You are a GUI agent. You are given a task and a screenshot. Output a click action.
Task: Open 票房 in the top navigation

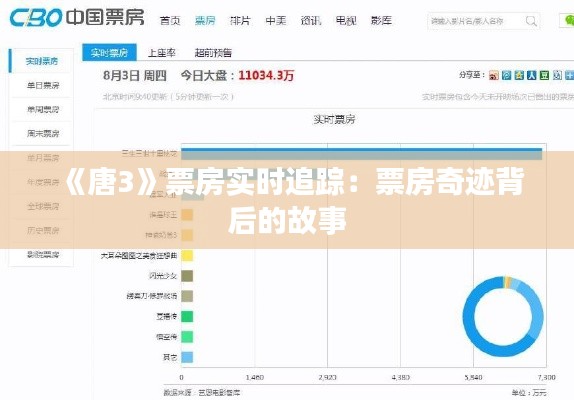(x=205, y=20)
